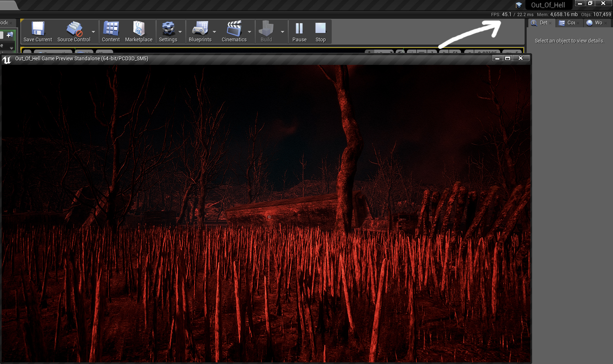Click the Build icon in toolbar
This screenshot has width=613, height=364.
click(x=266, y=29)
